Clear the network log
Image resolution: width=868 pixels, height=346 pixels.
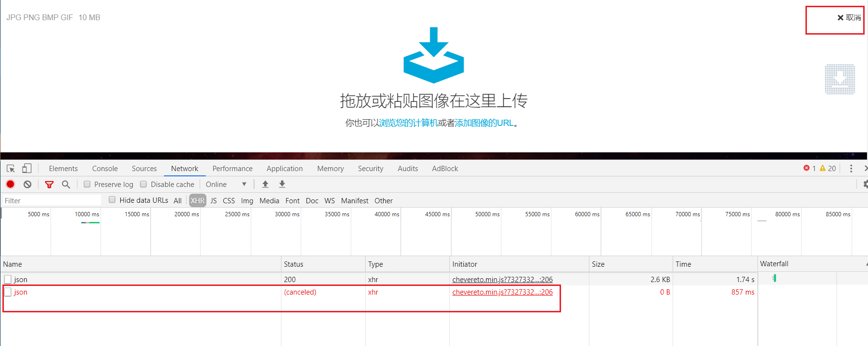pos(27,185)
